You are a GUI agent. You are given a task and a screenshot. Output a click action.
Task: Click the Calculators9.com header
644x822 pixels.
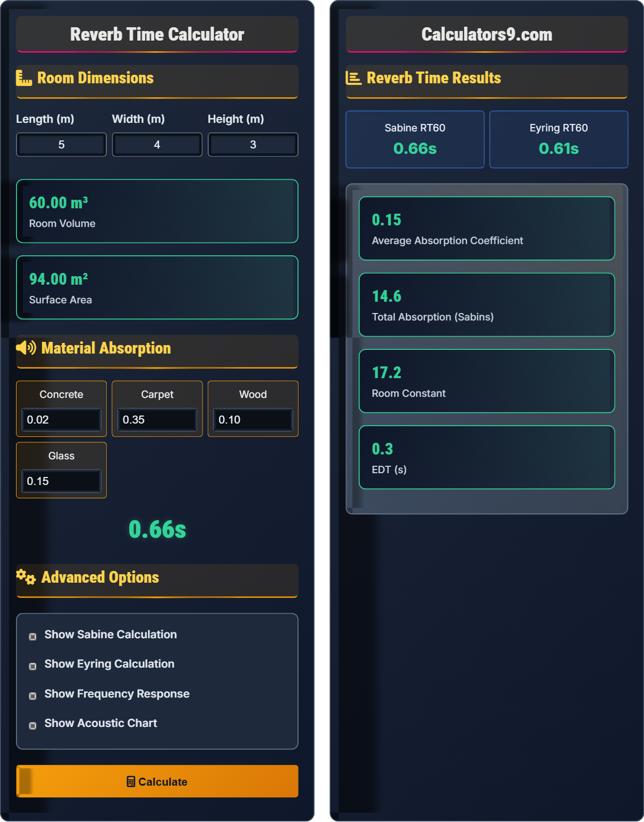(x=487, y=35)
